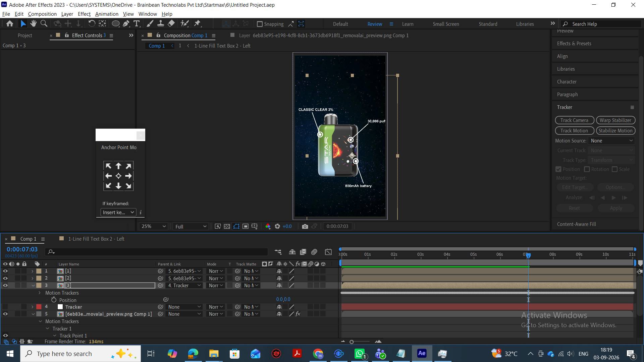The height and width of the screenshot is (362, 644).
Task: Move anchor point to center
Action: (118, 176)
